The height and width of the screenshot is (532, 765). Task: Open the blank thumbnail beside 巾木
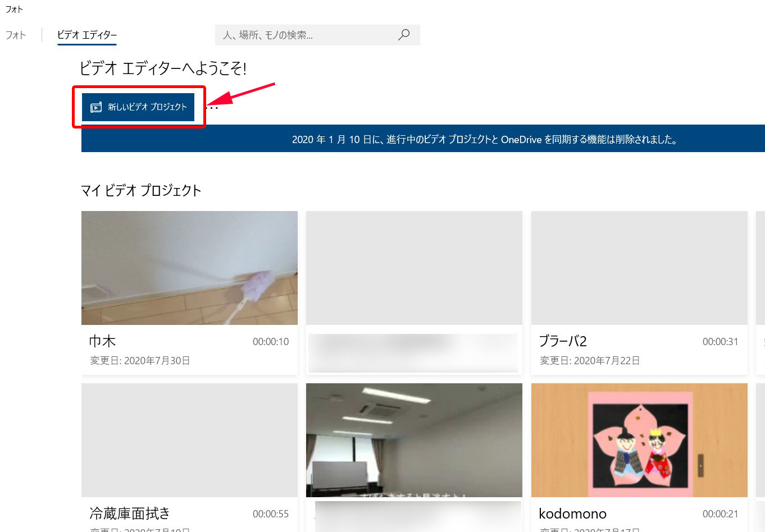[414, 268]
